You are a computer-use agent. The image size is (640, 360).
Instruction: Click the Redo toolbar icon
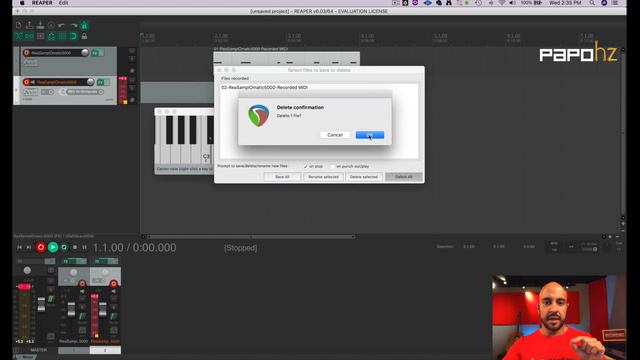coord(73,25)
